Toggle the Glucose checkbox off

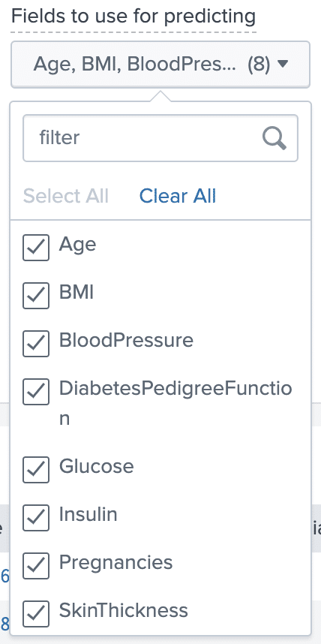(36, 470)
